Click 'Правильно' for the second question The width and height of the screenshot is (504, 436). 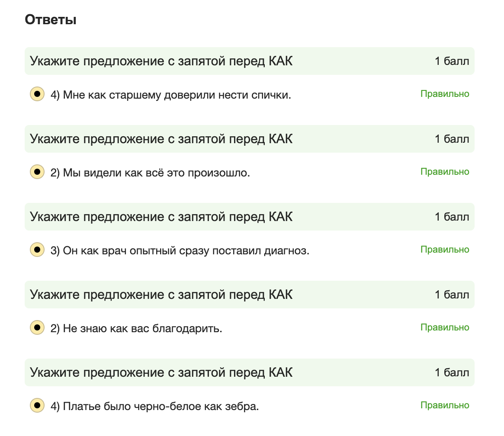click(444, 171)
